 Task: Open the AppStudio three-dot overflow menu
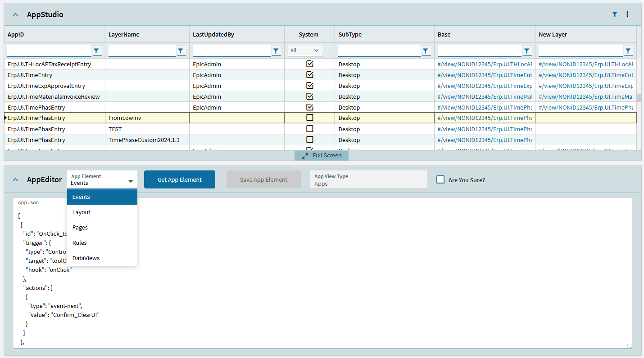click(627, 14)
